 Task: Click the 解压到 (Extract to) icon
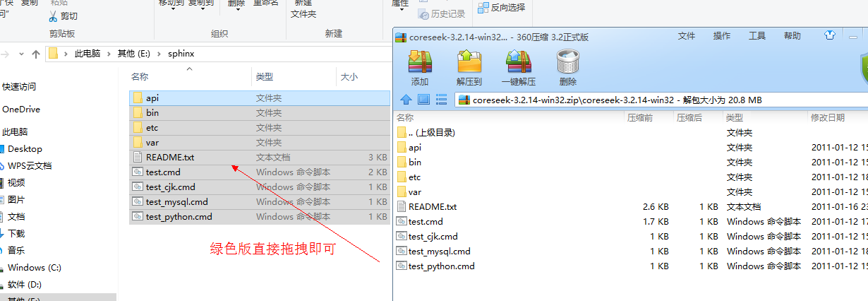pos(469,63)
